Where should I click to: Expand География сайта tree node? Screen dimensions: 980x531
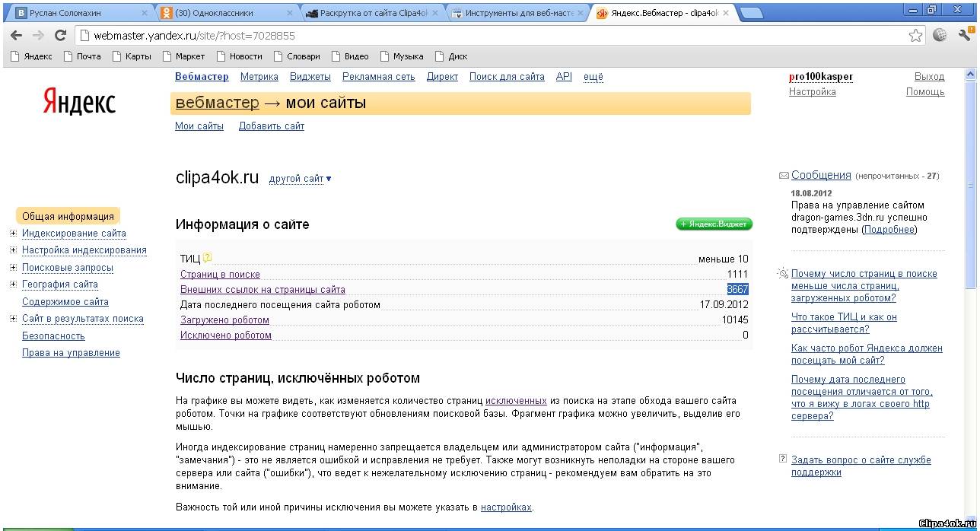click(14, 285)
